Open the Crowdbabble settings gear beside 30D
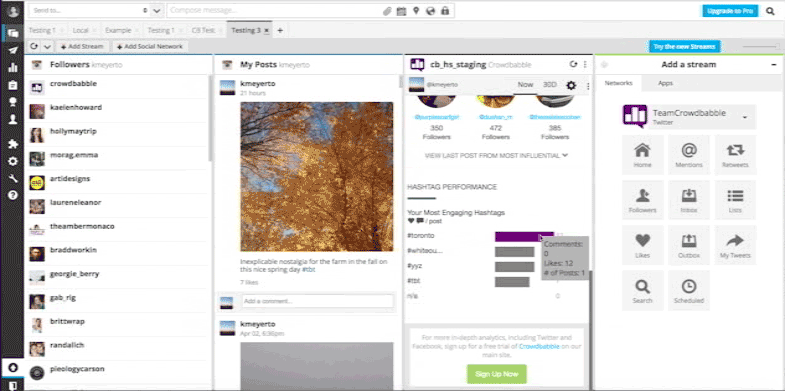This screenshot has height=391, width=785. click(571, 86)
